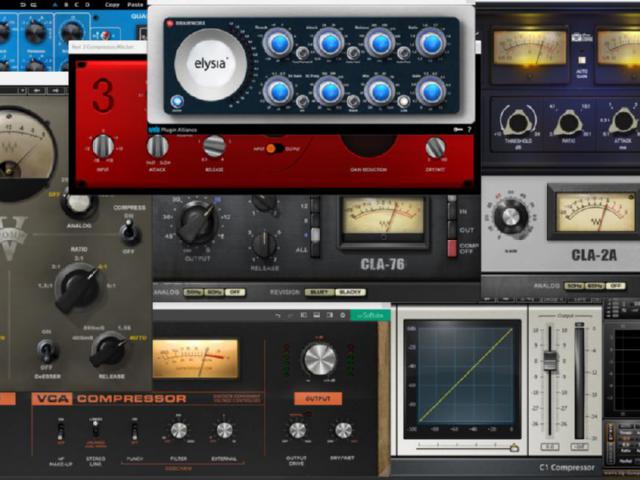Toggle the elysia power button, bottom left
This screenshot has height=480, width=640.
click(x=177, y=101)
